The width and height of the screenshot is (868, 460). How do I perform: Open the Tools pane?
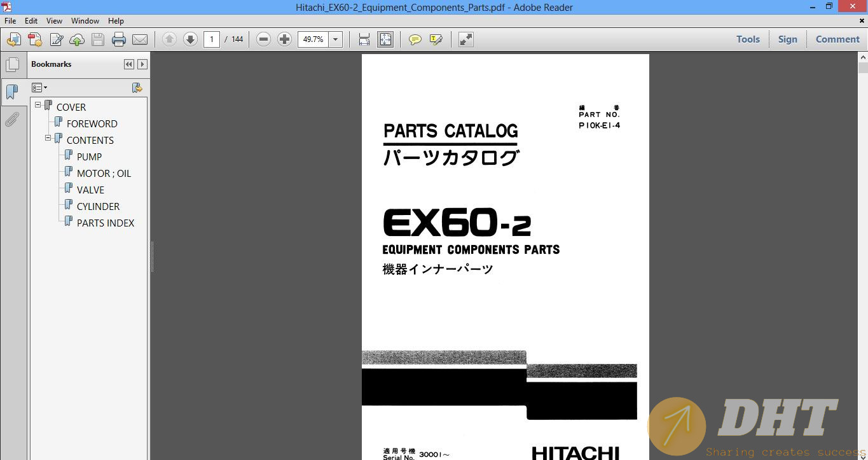[748, 39]
